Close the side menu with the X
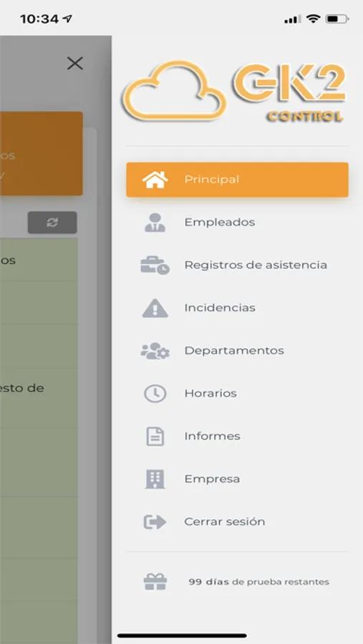 click(x=75, y=63)
